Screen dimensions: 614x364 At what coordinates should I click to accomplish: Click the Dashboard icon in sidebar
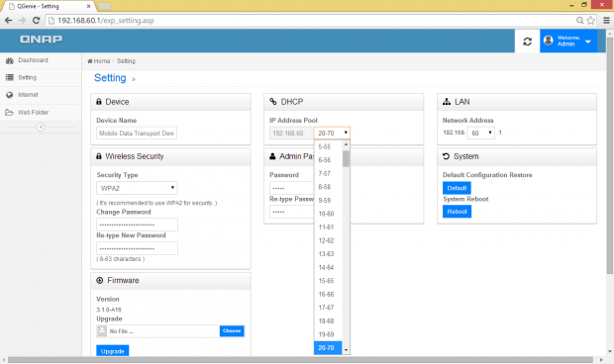[9, 60]
